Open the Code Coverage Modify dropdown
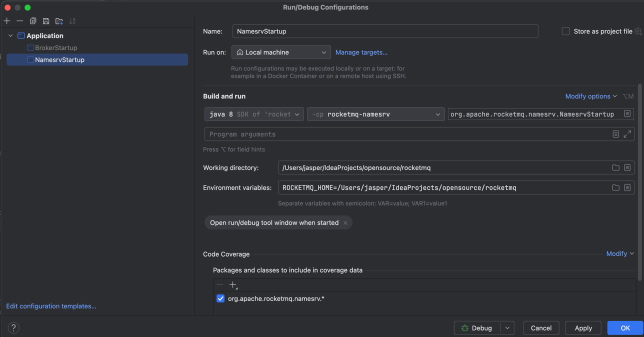Viewport: 644px width, 337px height. click(620, 253)
